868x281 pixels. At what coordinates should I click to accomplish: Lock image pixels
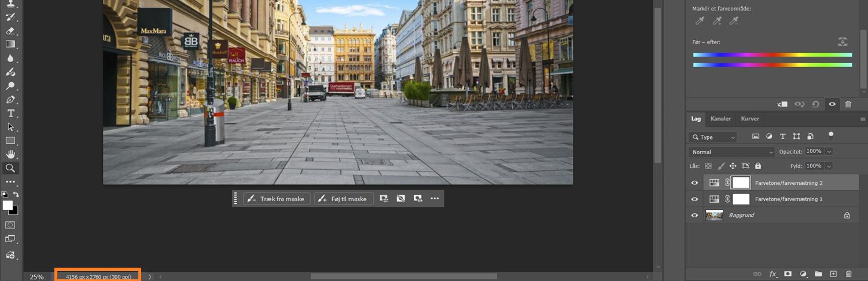click(721, 166)
